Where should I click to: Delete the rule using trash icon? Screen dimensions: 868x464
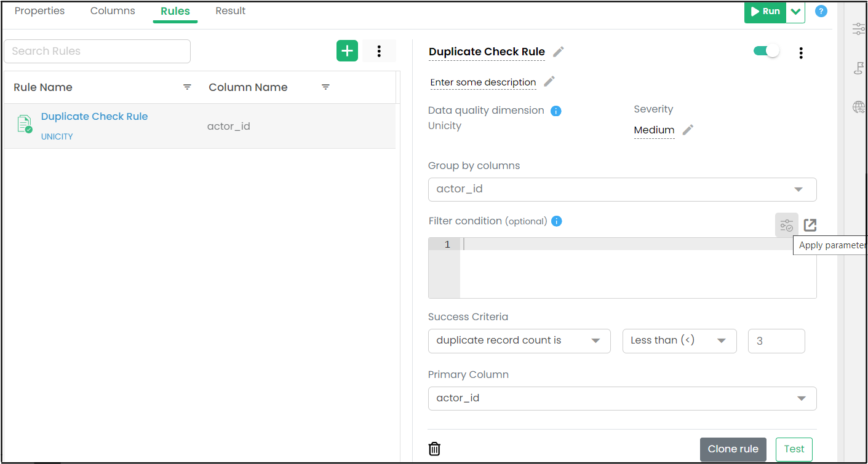(x=434, y=449)
